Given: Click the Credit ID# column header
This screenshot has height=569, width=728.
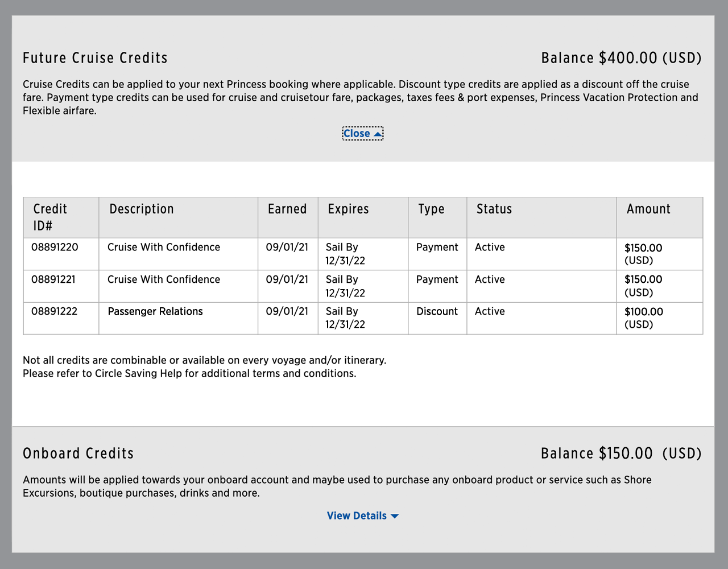Looking at the screenshot, I should tap(50, 217).
